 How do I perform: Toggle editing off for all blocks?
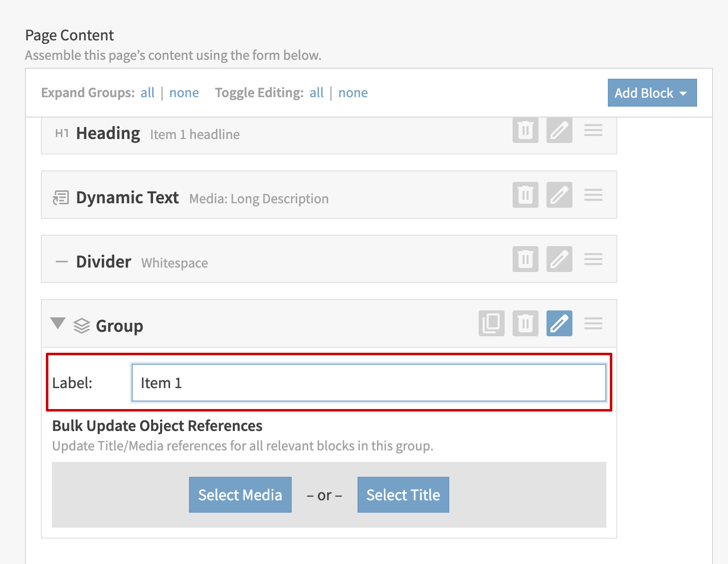tap(353, 92)
